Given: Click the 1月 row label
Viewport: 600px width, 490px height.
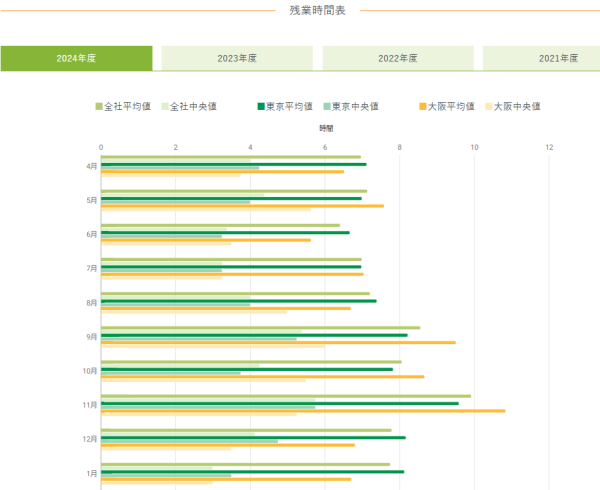Looking at the screenshot, I should click(x=92, y=474).
